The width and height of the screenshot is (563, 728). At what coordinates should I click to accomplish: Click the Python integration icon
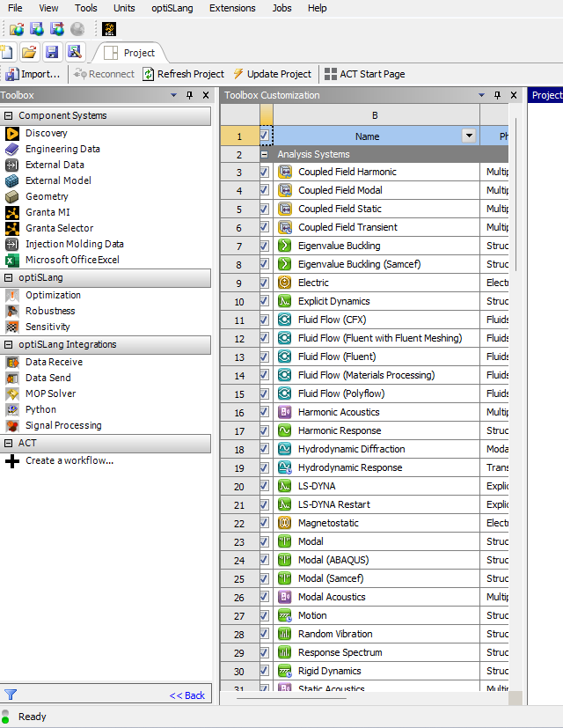pos(12,409)
